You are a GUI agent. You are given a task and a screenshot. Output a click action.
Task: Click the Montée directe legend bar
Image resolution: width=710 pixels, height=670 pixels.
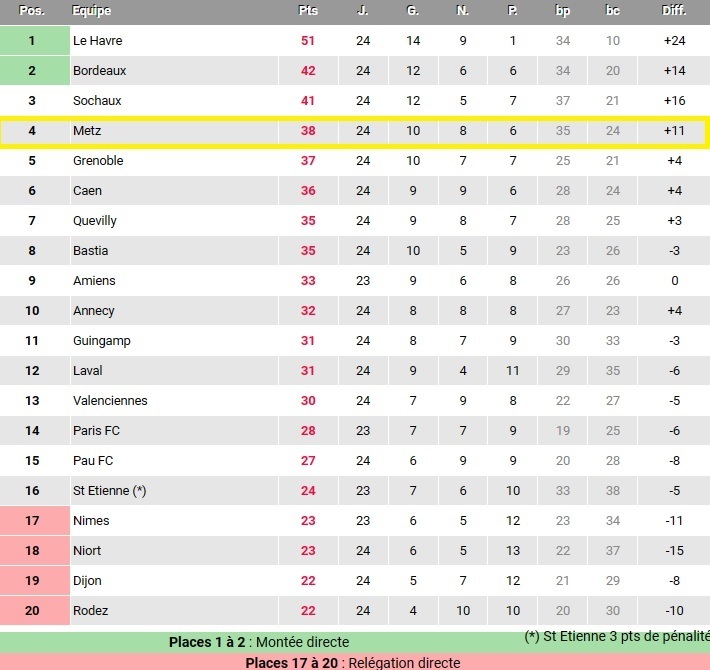(259, 642)
